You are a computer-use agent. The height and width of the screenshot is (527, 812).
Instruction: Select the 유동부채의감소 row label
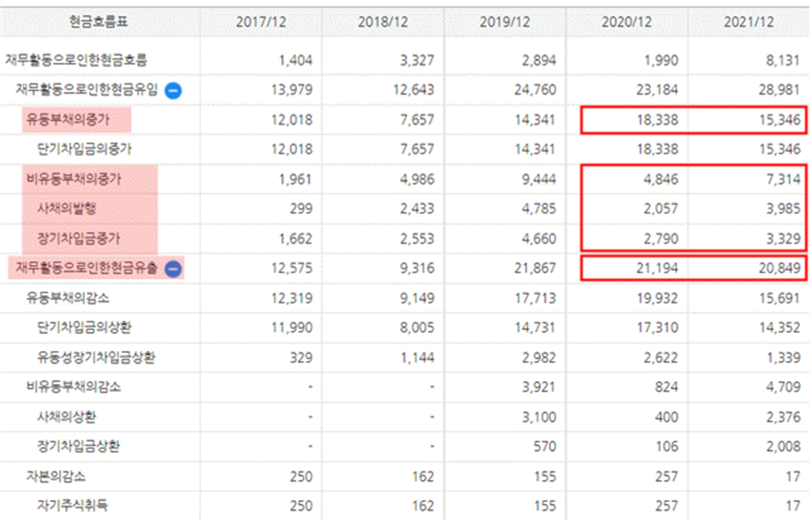click(x=68, y=298)
